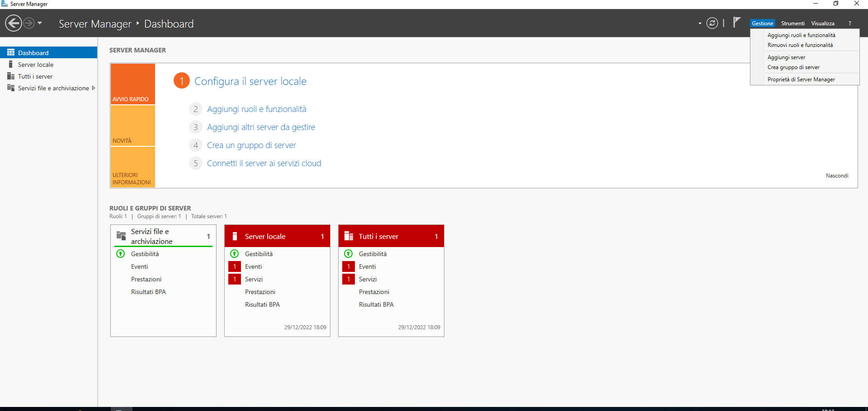Click Risultati BPA in the Server locale tile

click(262, 304)
